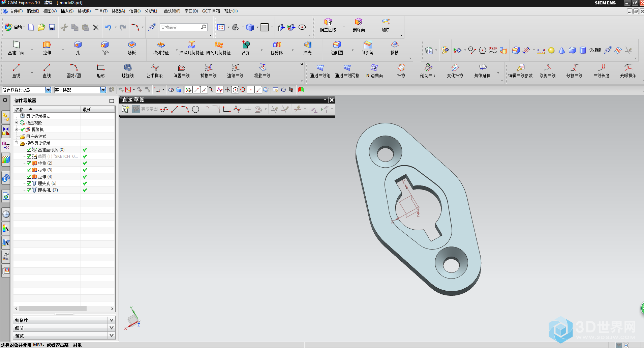Expand the 摄像机 tree node
644x348 pixels.
(x=16, y=129)
